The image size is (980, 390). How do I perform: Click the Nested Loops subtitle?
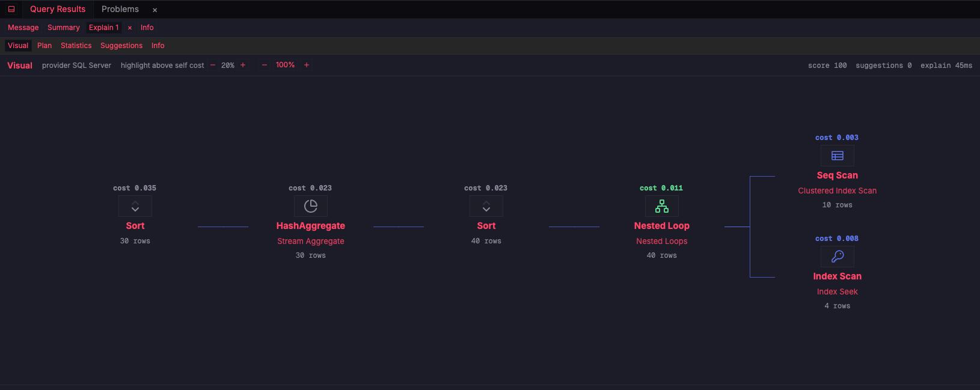tap(662, 241)
